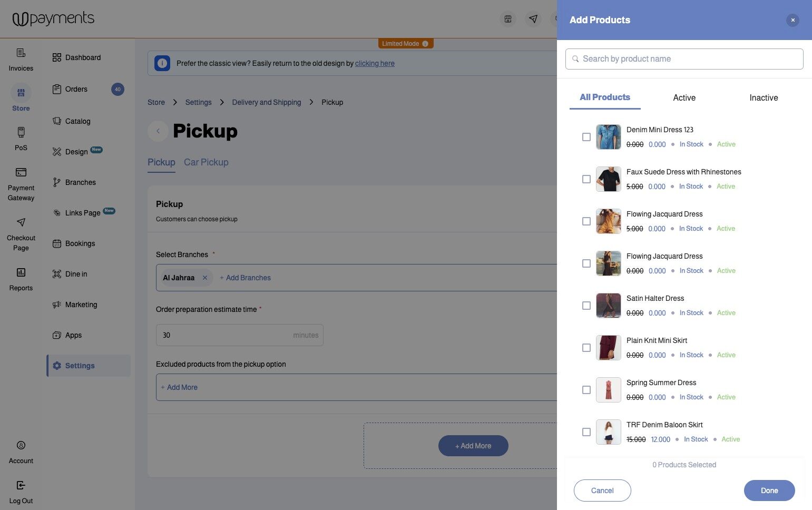Click the Done button
This screenshot has height=510, width=812.
pyautogui.click(x=769, y=491)
